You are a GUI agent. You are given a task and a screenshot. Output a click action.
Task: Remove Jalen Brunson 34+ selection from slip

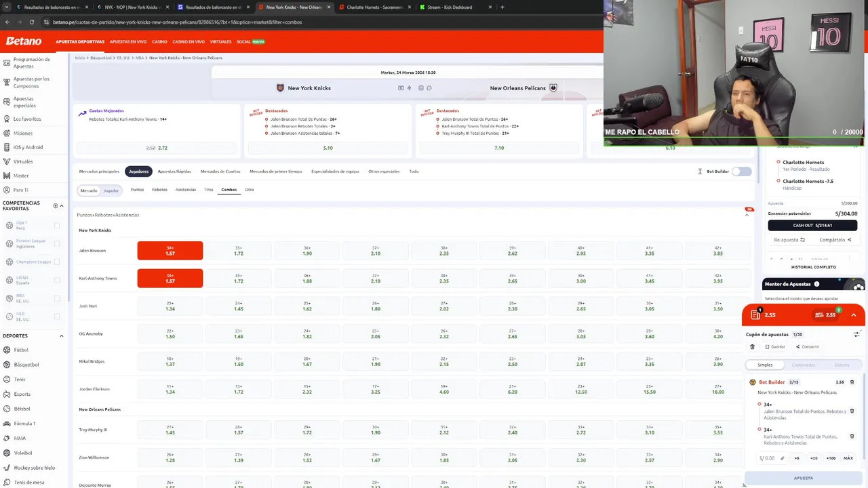pyautogui.click(x=852, y=411)
